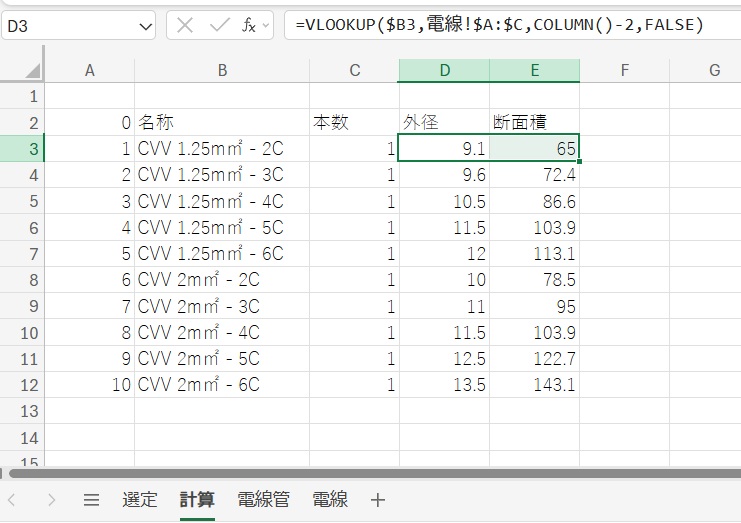The image size is (741, 523).
Task: Select cell CVV 2m㎡ - 5C
Action: tap(222, 359)
